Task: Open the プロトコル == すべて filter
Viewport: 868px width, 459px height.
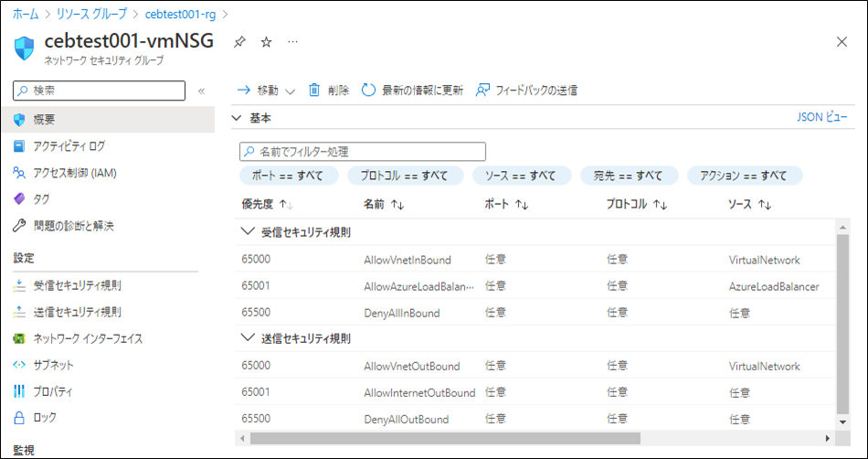Action: (405, 176)
